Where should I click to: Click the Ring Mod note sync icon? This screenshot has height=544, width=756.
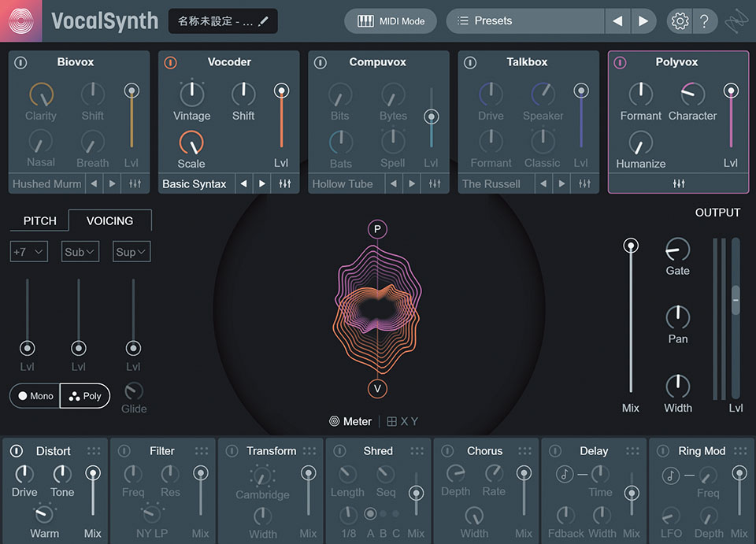tap(671, 476)
